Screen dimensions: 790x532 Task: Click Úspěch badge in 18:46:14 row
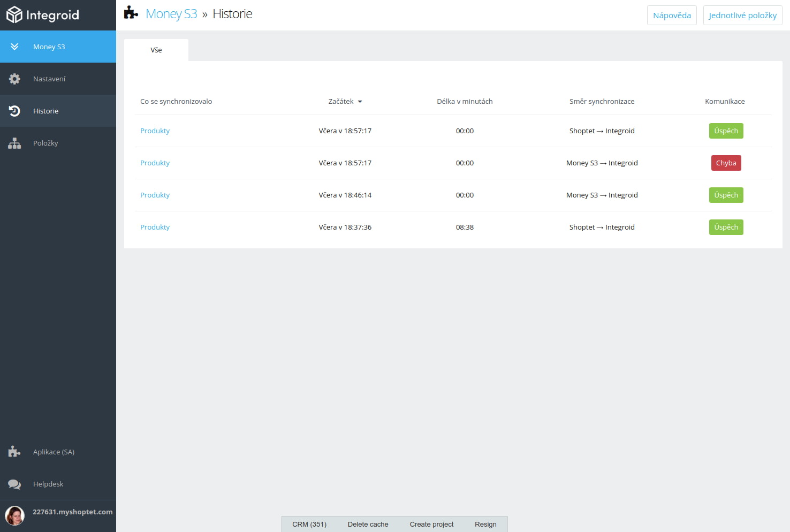[726, 195]
